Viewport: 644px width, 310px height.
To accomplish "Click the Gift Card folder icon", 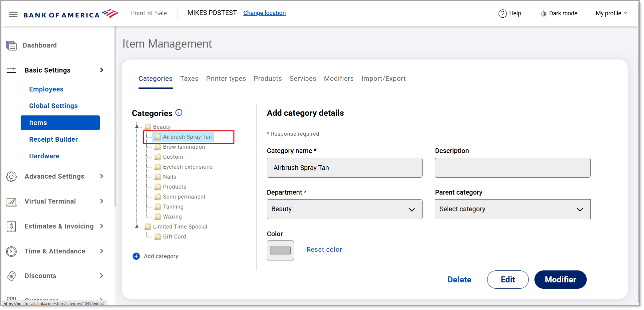I will tap(158, 237).
